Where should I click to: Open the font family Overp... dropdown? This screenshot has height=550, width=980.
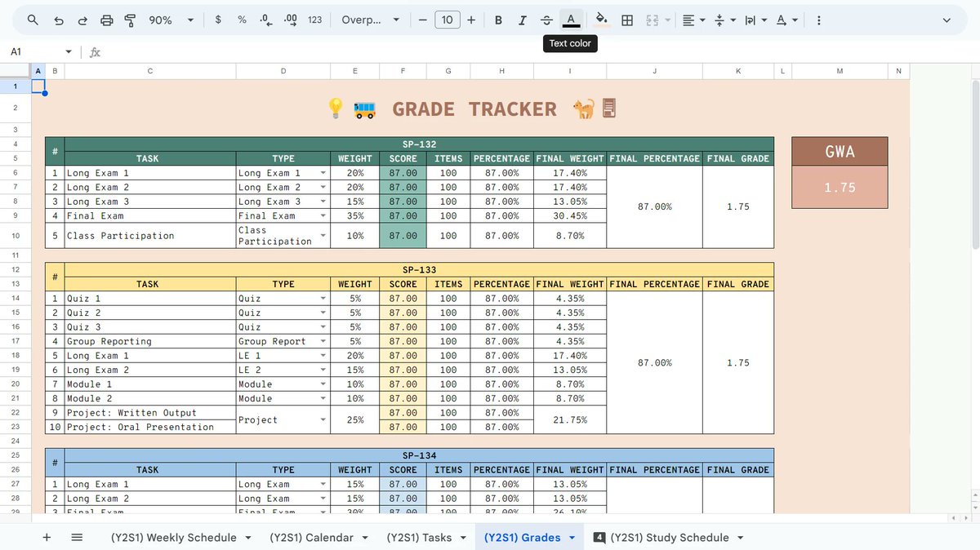(371, 20)
